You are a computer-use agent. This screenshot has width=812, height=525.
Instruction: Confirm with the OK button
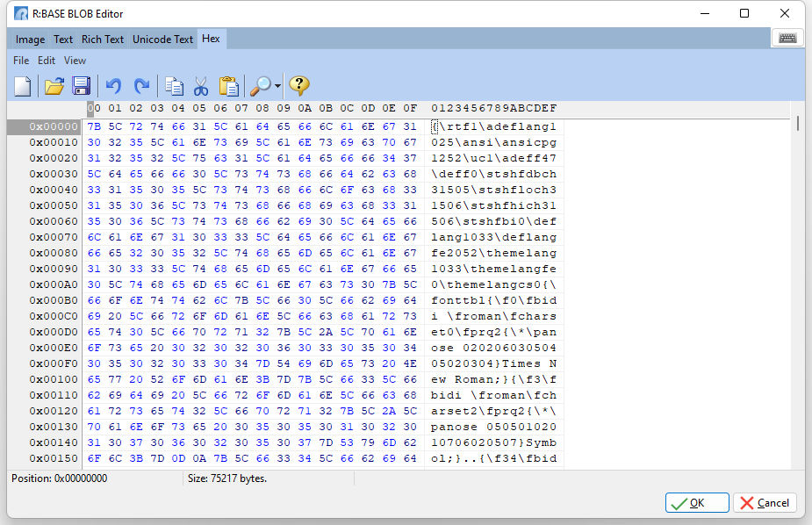(x=697, y=503)
